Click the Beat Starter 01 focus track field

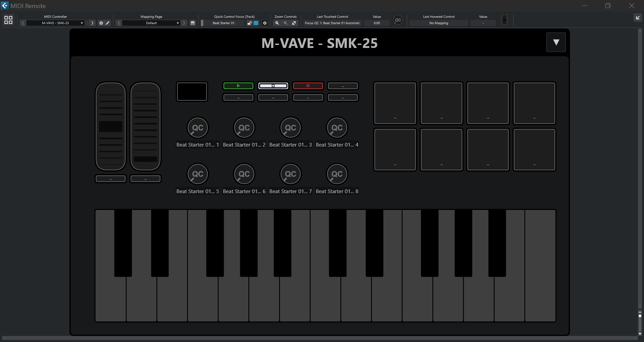(x=224, y=23)
